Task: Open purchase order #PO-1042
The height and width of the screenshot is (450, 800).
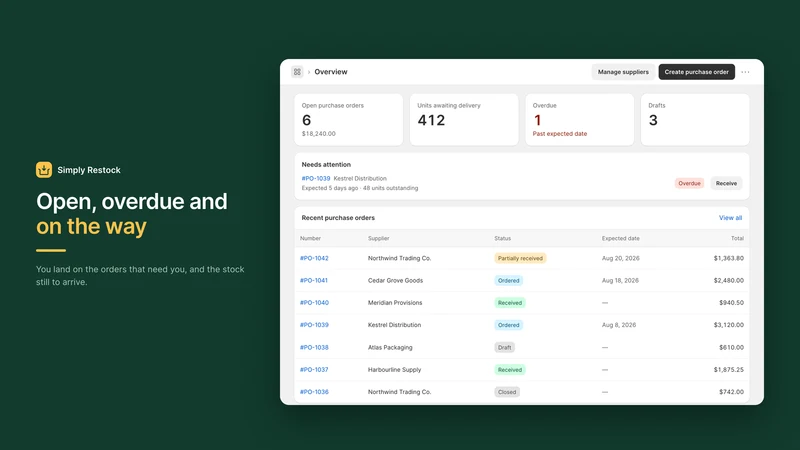Action: 314,258
